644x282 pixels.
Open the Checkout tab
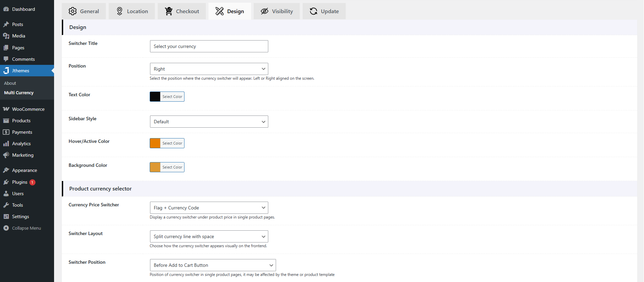[x=182, y=11]
